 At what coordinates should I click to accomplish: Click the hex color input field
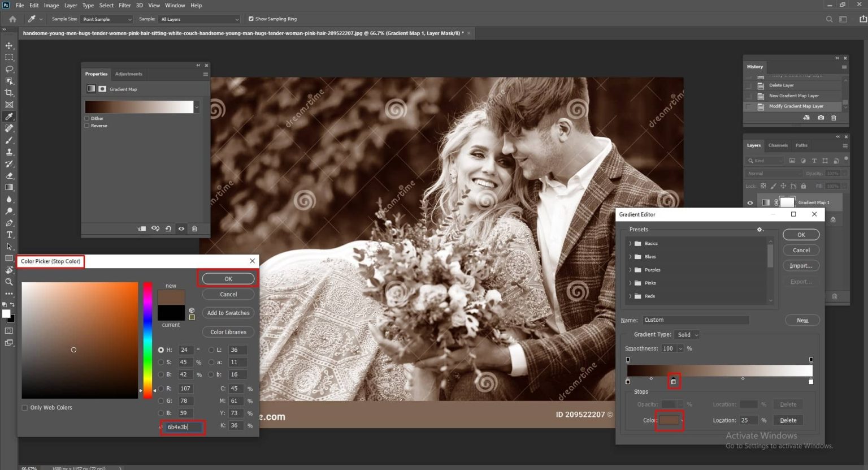click(x=183, y=427)
